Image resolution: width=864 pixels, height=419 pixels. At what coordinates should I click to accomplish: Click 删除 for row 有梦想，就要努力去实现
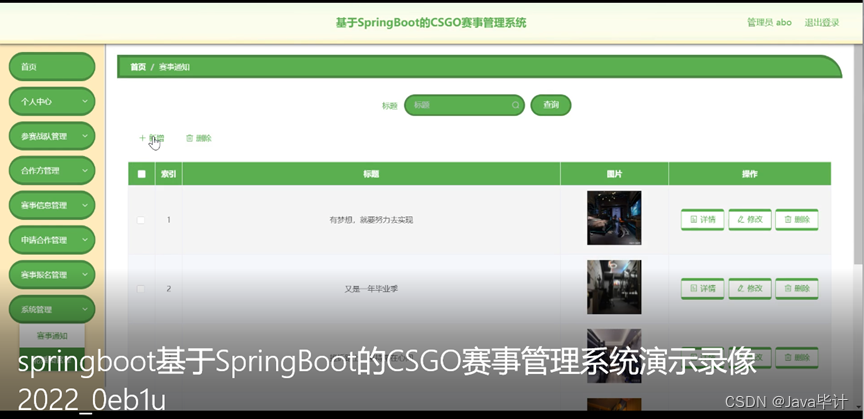[x=797, y=219]
